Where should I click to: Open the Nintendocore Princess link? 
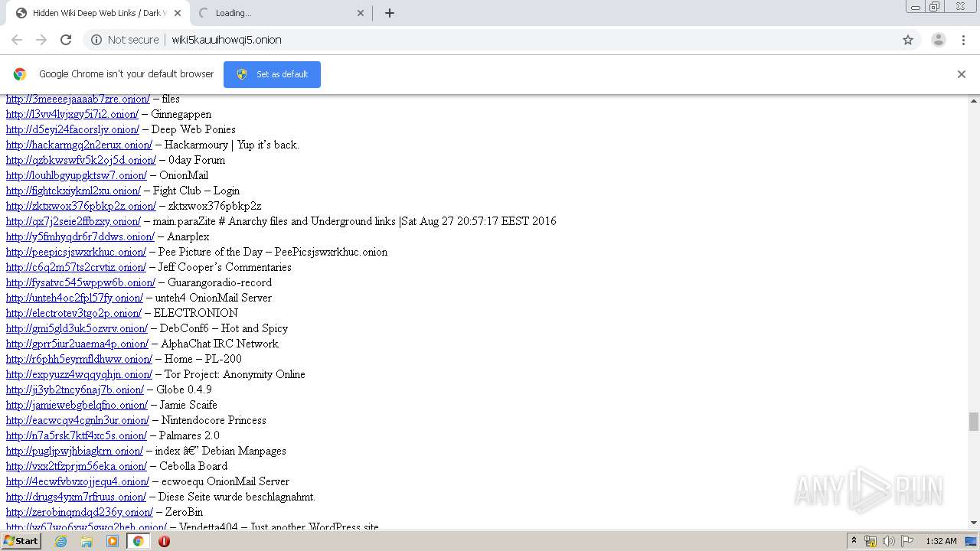[77, 420]
